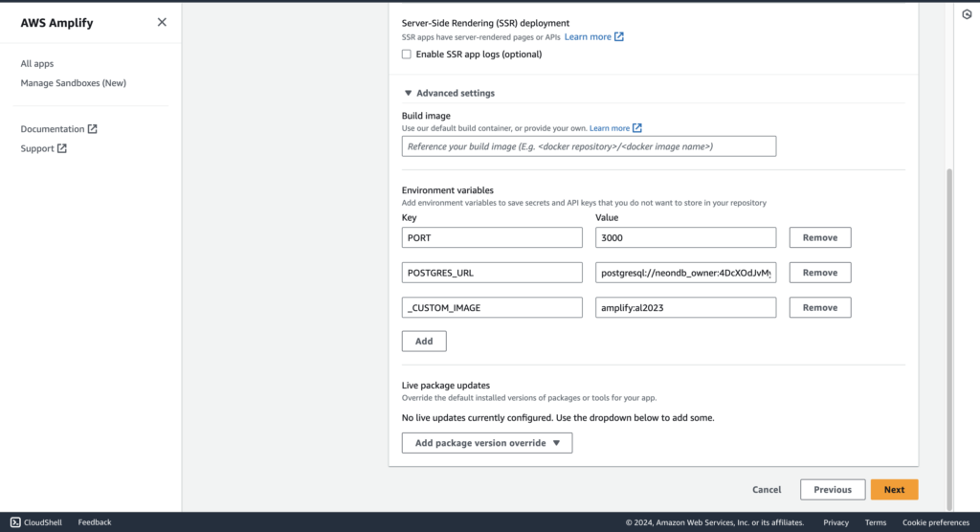Go back with the Previous button

(833, 490)
